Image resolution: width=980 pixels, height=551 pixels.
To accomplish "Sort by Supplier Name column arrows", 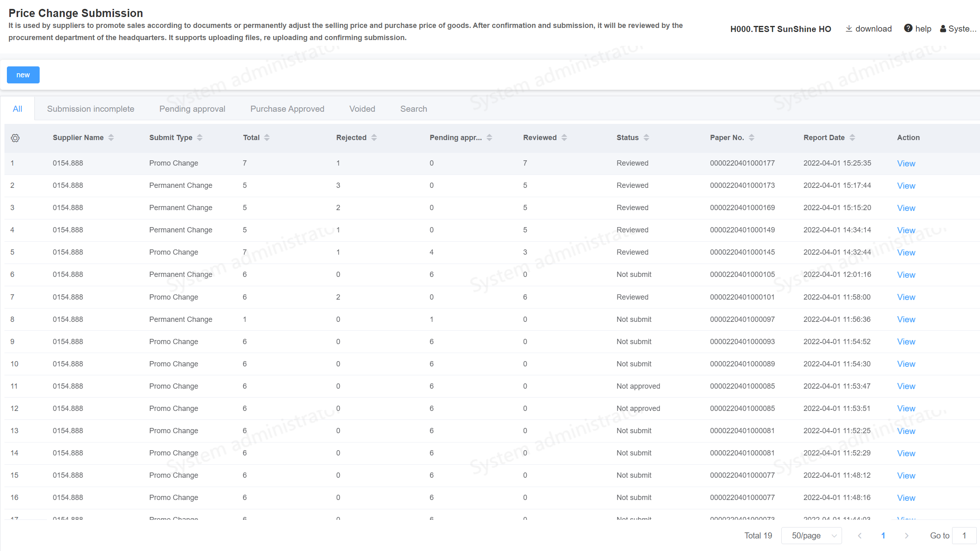I will point(111,138).
